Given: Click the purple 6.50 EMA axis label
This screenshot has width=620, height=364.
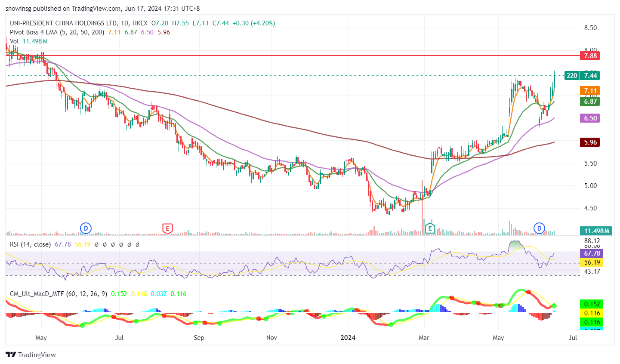Looking at the screenshot, I should pyautogui.click(x=590, y=118).
